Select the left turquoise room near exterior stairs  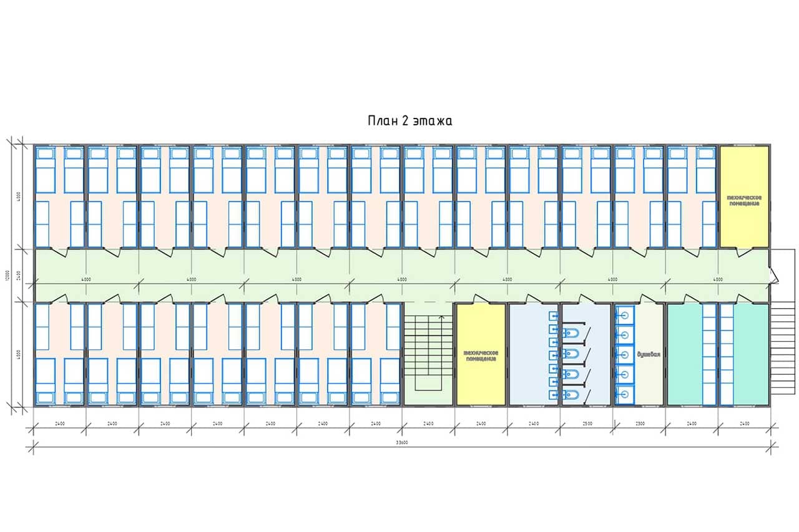click(684, 354)
